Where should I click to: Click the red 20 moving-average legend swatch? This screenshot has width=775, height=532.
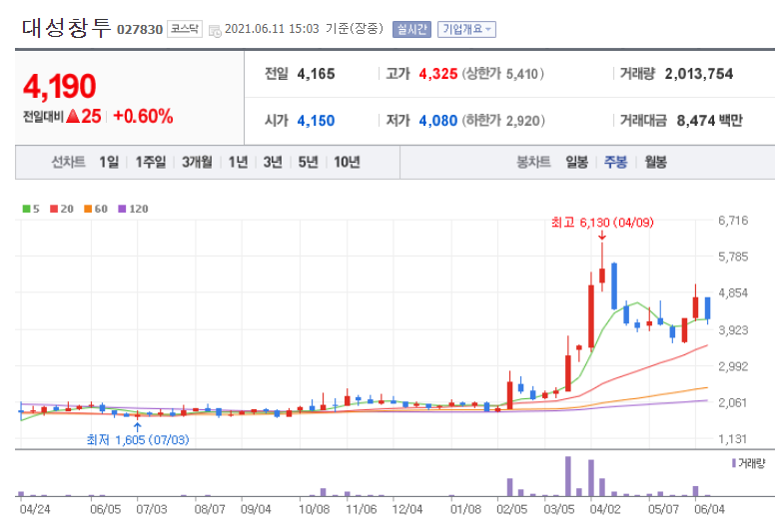(x=54, y=209)
